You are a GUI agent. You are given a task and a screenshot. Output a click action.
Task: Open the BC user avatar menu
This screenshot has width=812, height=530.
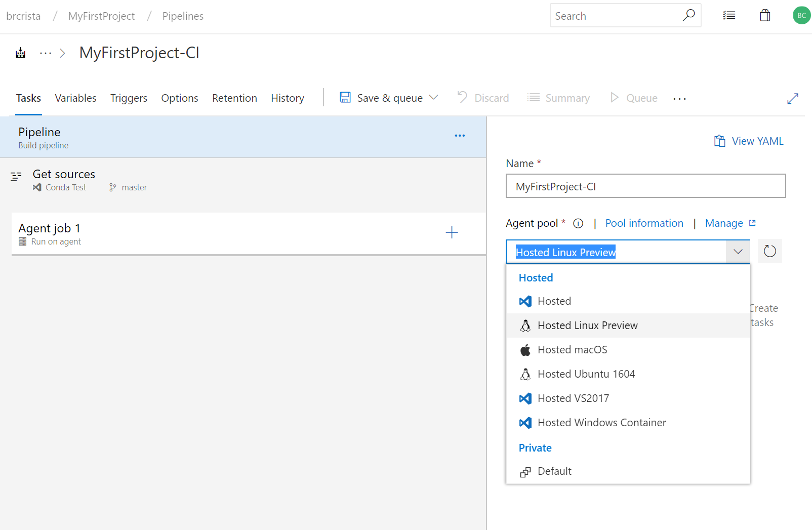801,15
